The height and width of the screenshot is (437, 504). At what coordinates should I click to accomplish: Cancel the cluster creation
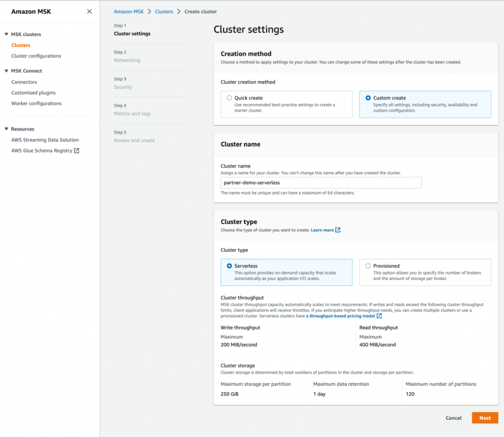(453, 417)
